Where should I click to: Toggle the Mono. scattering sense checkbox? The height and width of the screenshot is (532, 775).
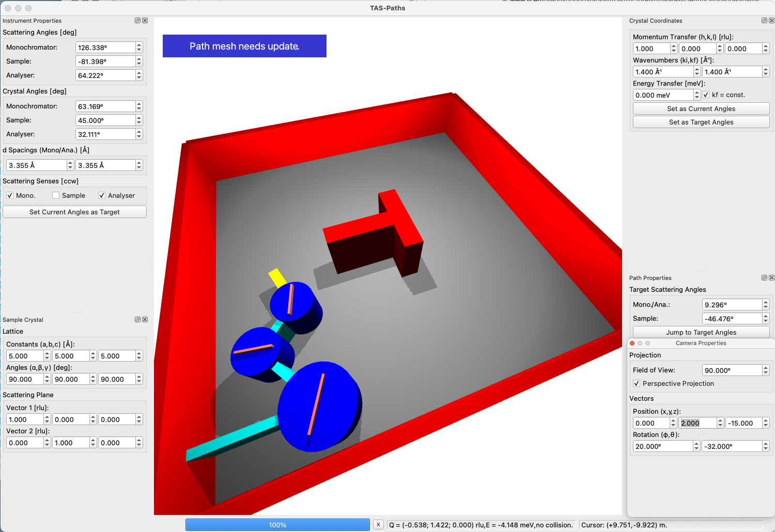click(10, 196)
